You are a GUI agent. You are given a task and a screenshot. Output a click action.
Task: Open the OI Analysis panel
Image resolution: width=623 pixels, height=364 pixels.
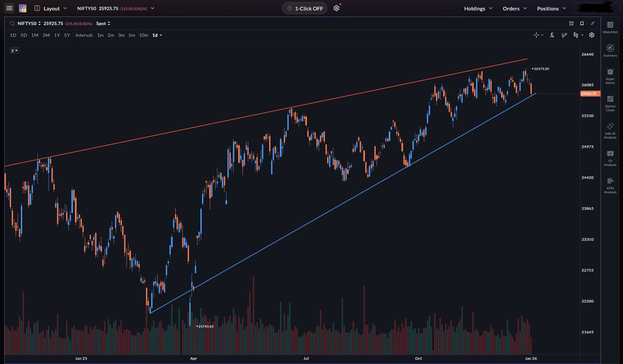[610, 158]
